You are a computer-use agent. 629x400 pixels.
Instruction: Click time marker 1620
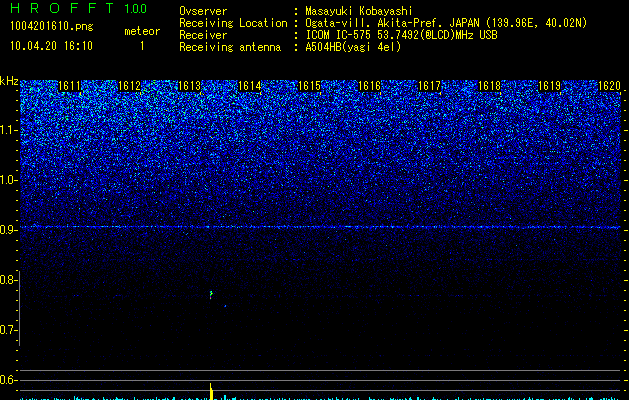609,86
